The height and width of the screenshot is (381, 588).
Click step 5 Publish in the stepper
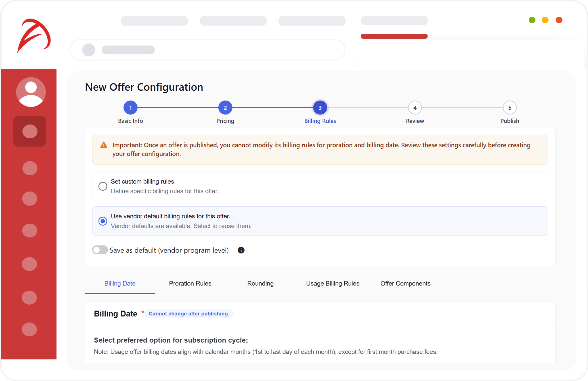pos(509,107)
